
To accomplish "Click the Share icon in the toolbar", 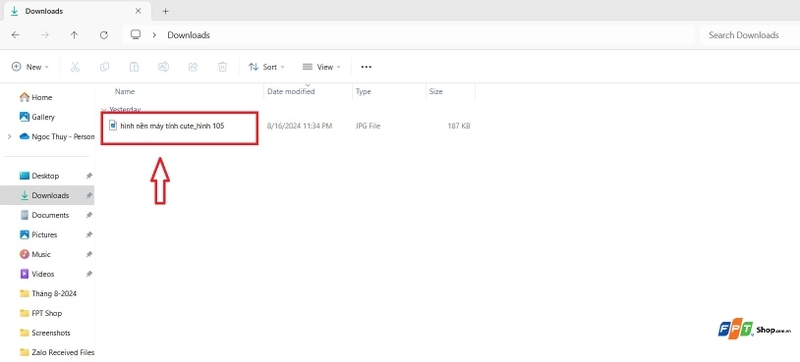I will [193, 67].
